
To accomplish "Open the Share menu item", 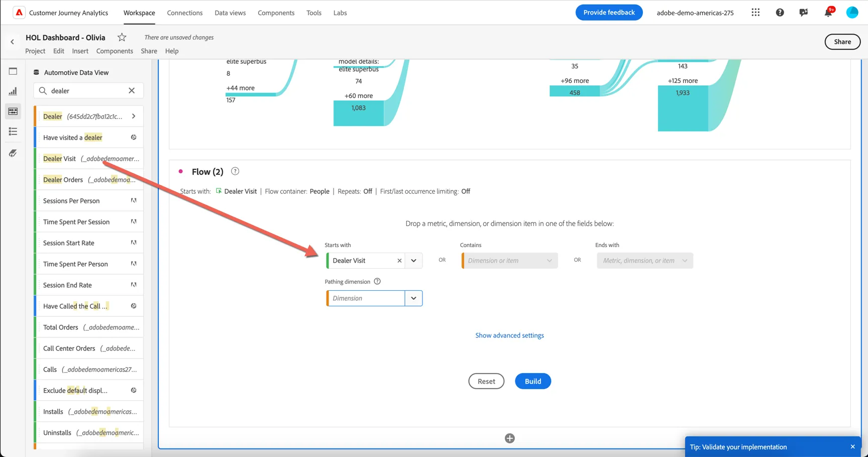I will coord(149,51).
